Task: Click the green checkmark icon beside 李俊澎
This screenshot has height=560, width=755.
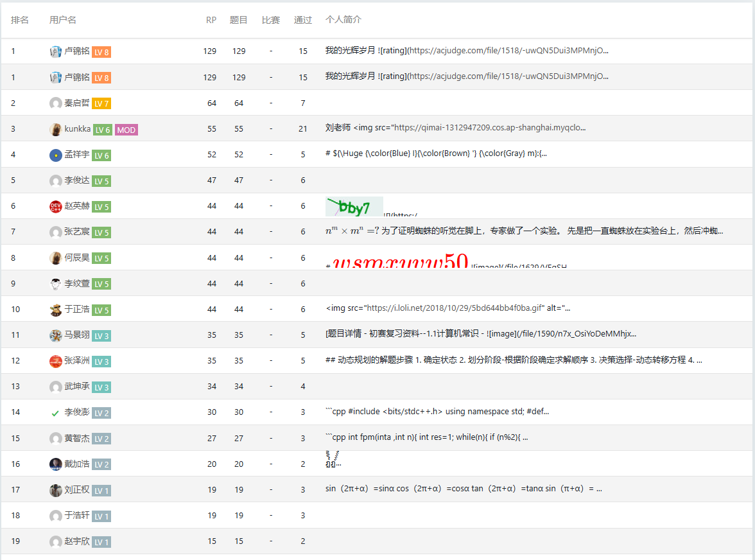Action: 56,413
